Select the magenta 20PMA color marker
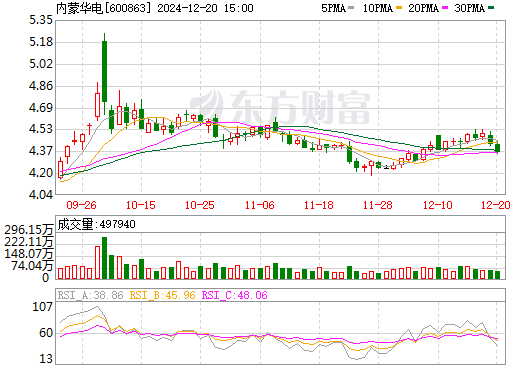 click(445, 8)
